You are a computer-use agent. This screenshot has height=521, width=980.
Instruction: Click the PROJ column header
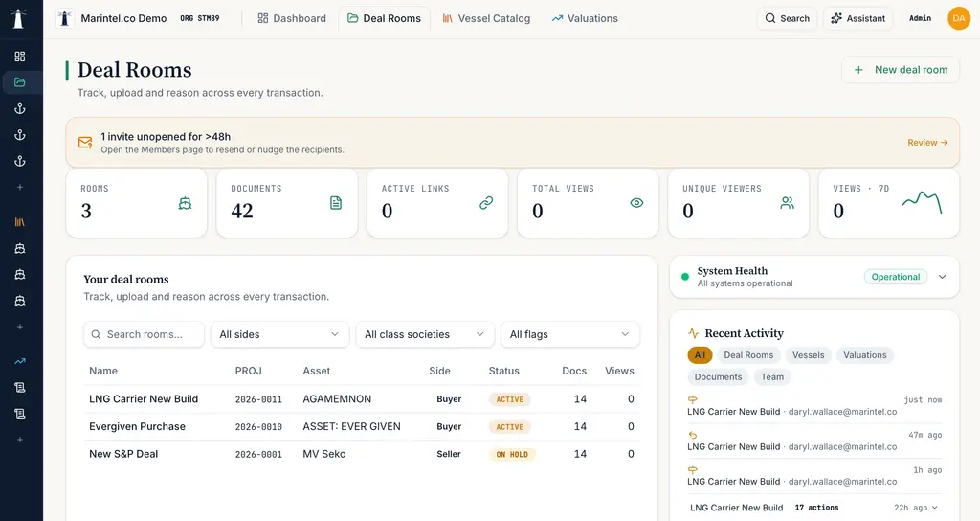point(248,371)
